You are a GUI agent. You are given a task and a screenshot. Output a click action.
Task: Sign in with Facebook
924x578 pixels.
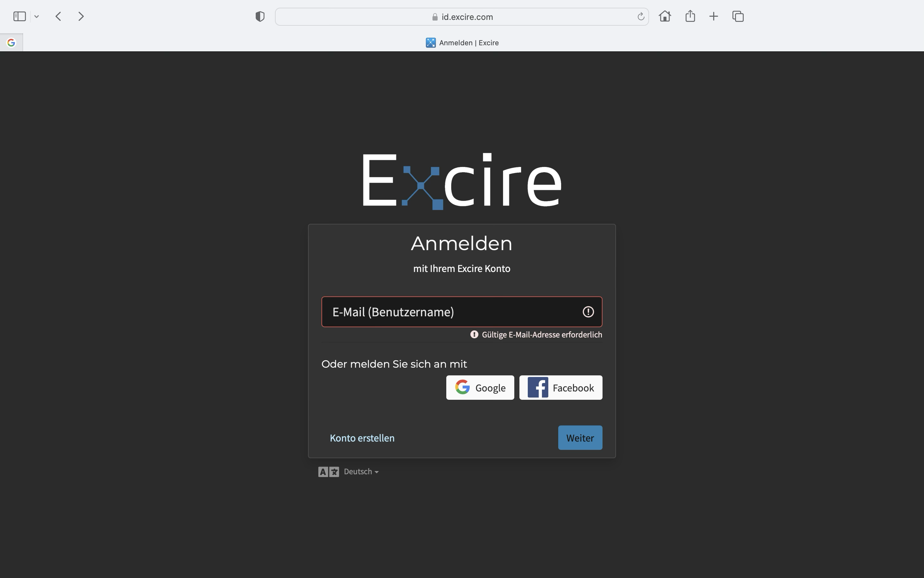pos(560,388)
